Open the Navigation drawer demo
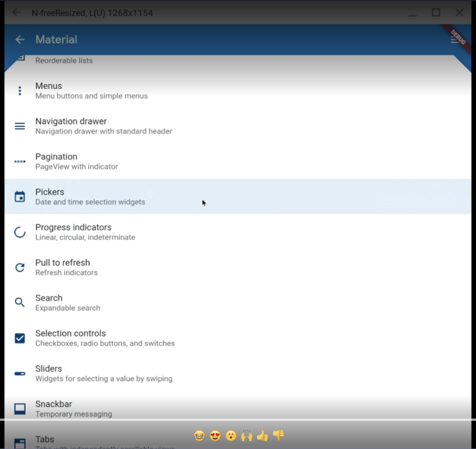Viewport: 476px width, 449px height. (x=113, y=126)
